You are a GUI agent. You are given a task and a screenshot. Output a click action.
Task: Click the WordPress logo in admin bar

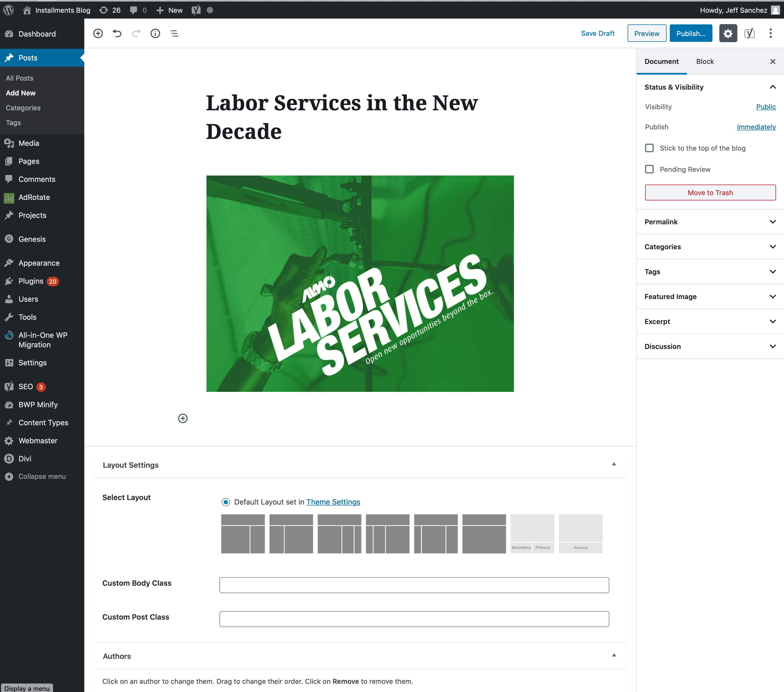pos(8,10)
